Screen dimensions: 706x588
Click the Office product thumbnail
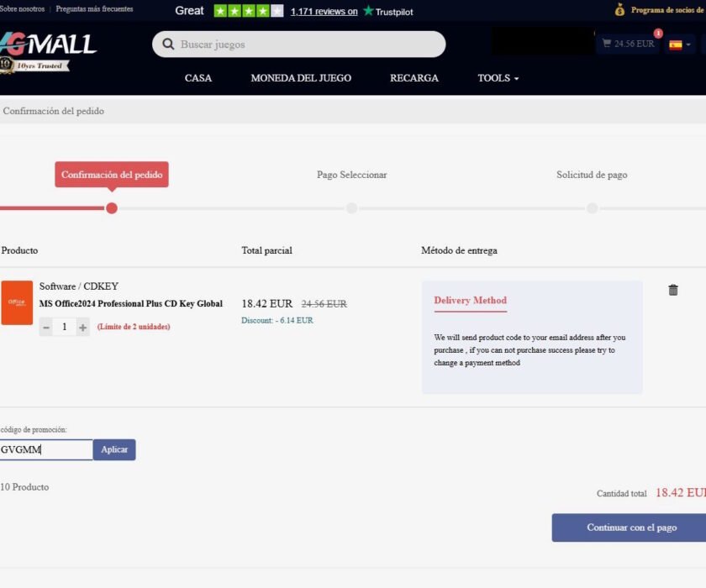coord(17,302)
